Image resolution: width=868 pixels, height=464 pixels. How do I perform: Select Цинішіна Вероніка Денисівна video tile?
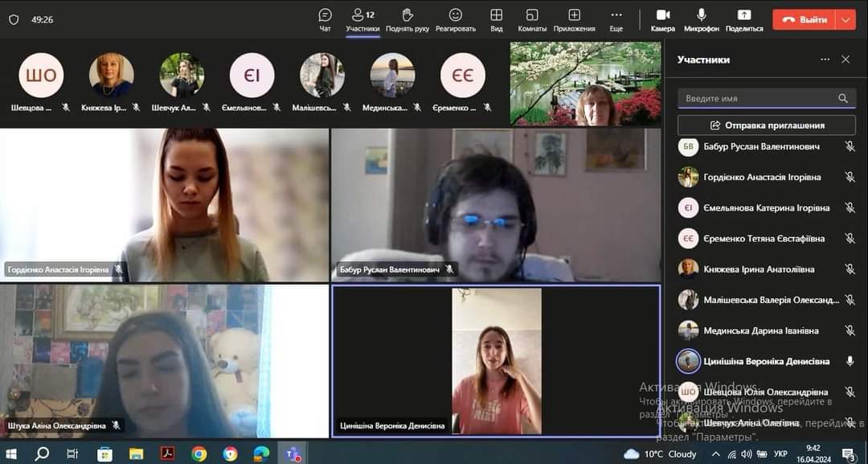[496, 361]
